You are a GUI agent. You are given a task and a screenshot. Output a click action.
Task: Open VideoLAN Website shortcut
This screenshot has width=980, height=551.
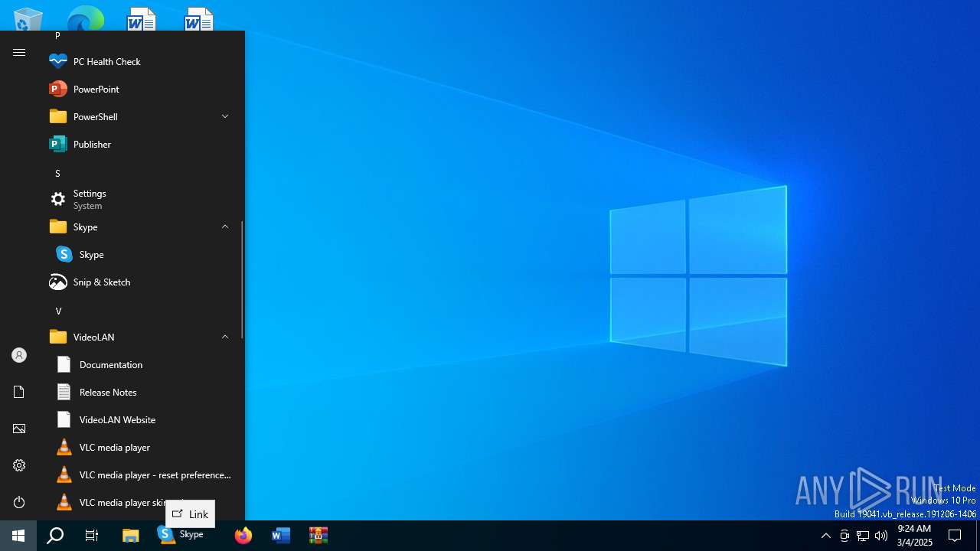(x=139, y=419)
